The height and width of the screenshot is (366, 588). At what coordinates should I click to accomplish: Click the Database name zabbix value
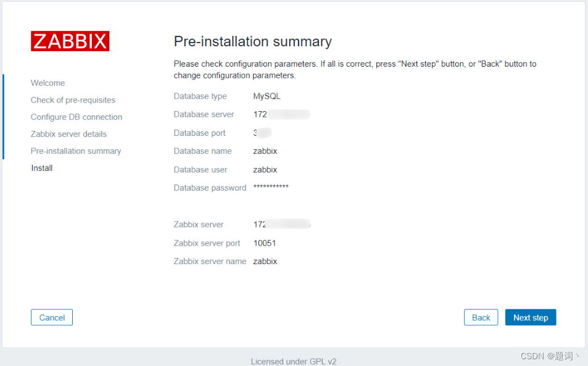265,151
